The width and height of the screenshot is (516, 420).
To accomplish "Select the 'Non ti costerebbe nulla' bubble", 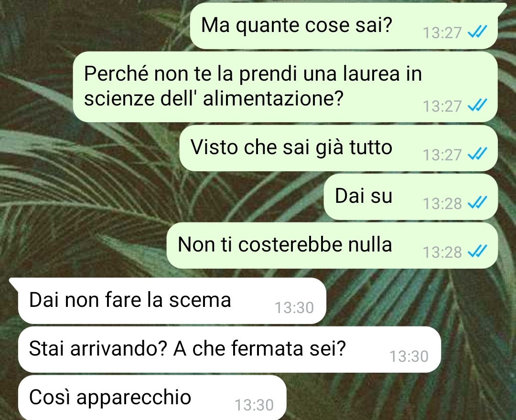I will [x=332, y=245].
